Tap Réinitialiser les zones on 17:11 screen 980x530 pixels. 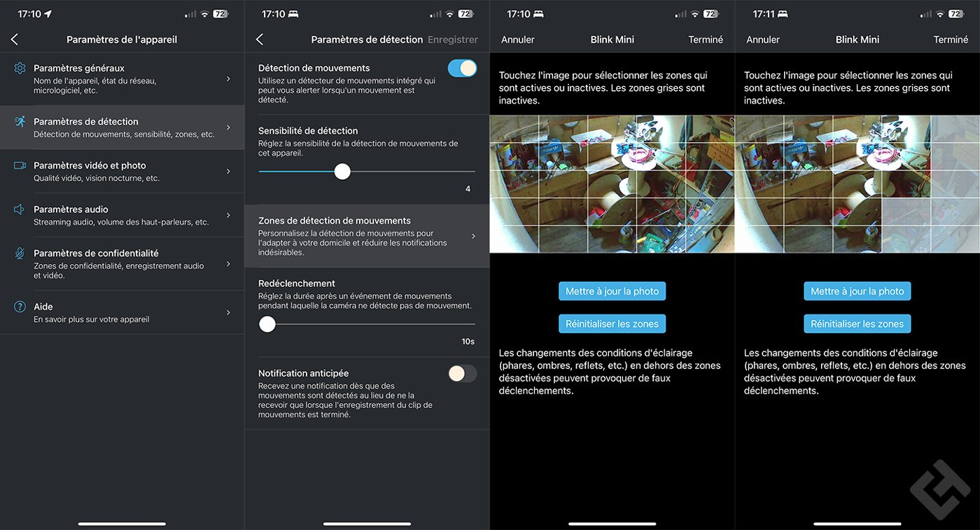(857, 323)
